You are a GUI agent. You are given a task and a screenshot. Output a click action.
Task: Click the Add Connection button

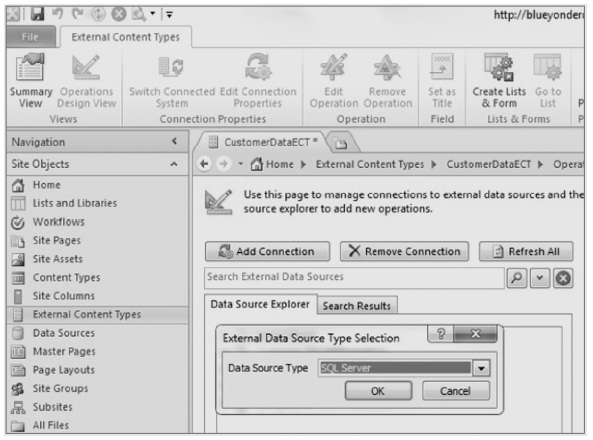pos(267,252)
